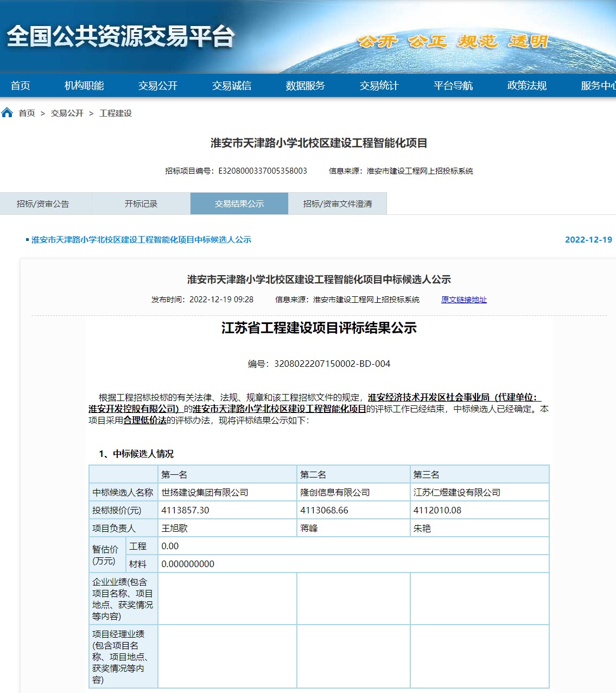
Task: Select 平台导航 from the top navigation
Action: (x=452, y=85)
